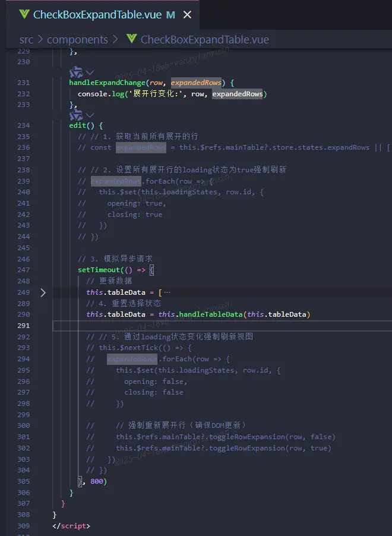Screen dimensions: 392x536
Task: Click the '展开行变化:' string literal
Action: (x=156, y=94)
